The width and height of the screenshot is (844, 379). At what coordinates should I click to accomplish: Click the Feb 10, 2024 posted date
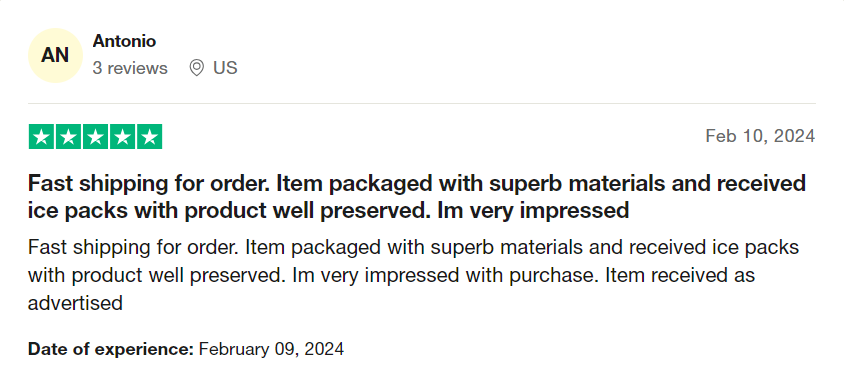coord(760,136)
